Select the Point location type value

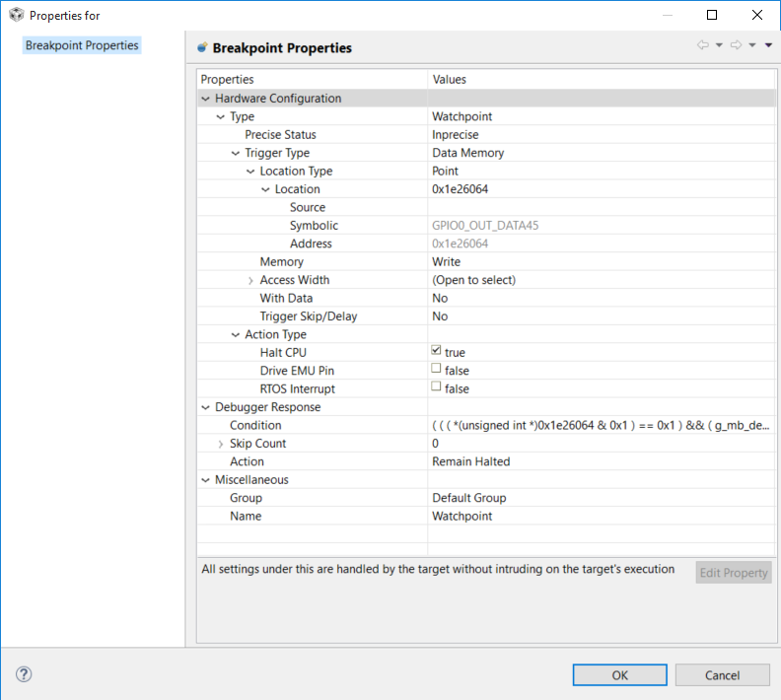tap(445, 172)
